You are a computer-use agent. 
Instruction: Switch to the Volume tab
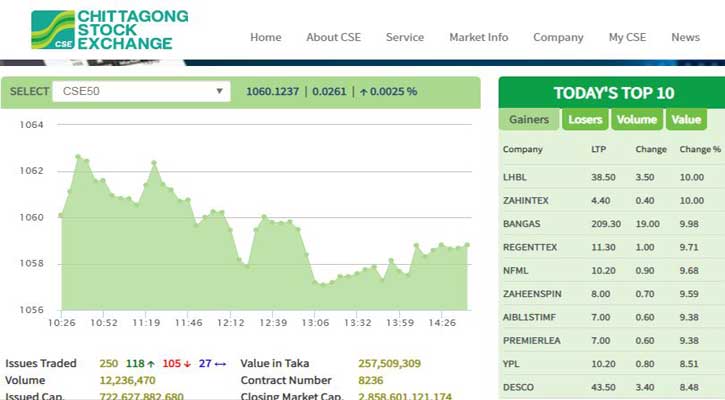point(637,120)
